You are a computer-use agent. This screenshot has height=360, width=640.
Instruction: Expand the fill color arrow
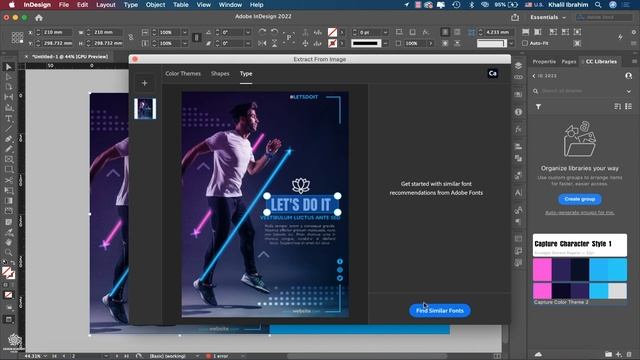(342, 32)
